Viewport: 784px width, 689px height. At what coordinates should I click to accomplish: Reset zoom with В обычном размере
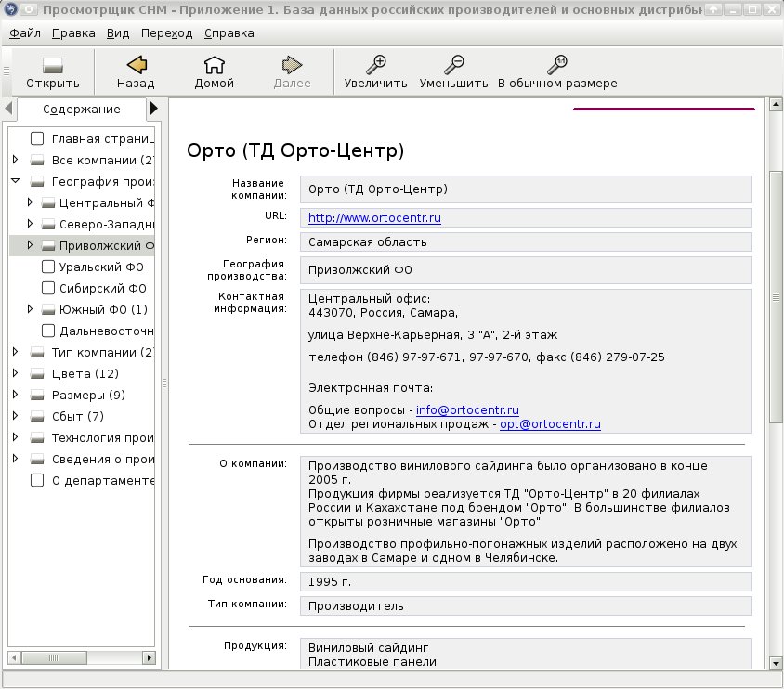(x=557, y=64)
